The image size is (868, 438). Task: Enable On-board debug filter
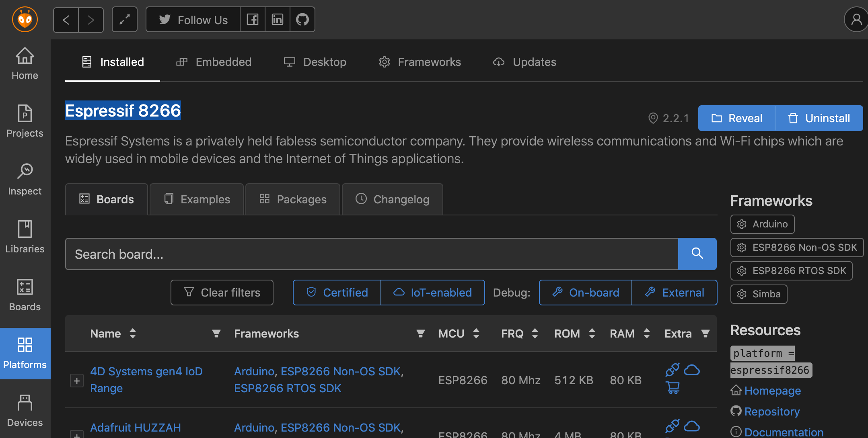pos(586,293)
